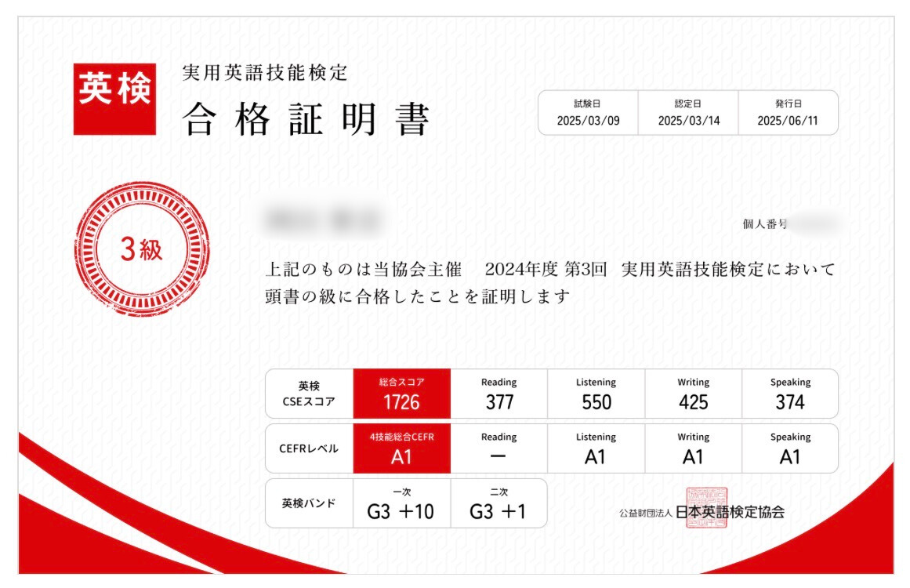Select the 試験日 date cell 2025/03/09
The height and width of the screenshot is (588, 910).
click(x=588, y=113)
